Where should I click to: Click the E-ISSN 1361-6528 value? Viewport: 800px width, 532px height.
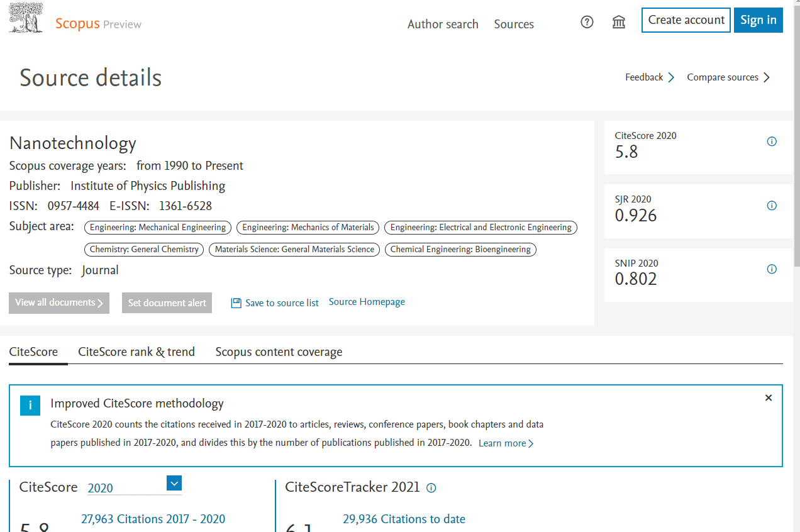click(x=186, y=206)
